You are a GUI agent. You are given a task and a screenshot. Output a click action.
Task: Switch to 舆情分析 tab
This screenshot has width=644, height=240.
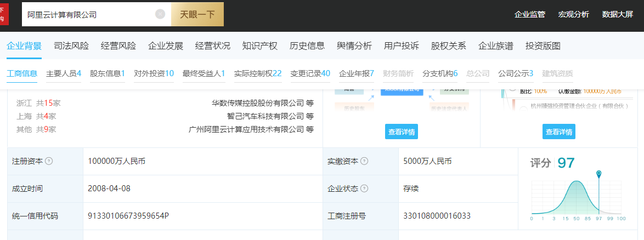[354, 46]
